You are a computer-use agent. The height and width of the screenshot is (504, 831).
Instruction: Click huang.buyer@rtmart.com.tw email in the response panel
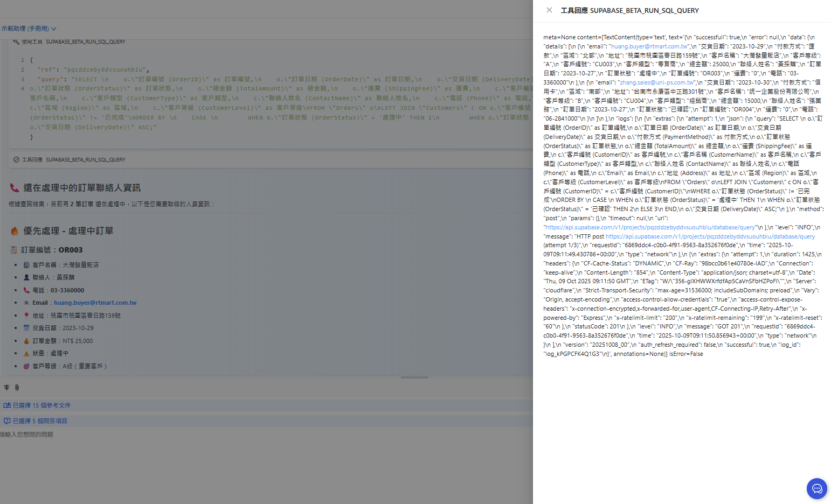[649, 46]
